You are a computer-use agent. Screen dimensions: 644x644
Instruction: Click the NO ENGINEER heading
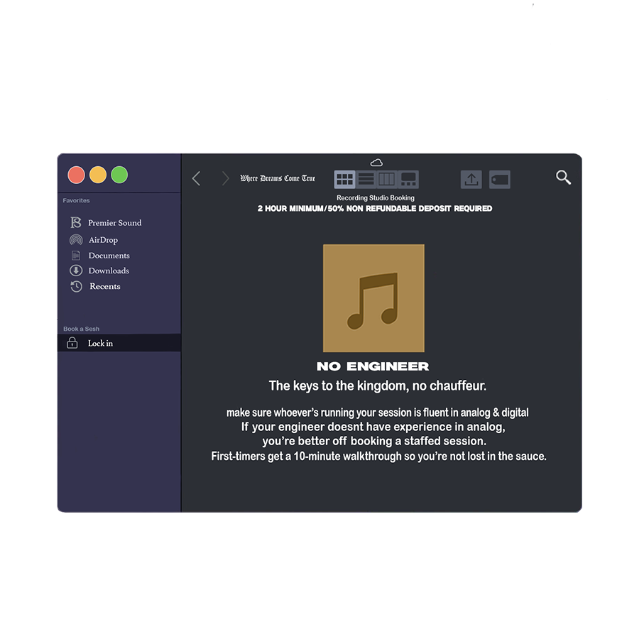click(x=373, y=366)
